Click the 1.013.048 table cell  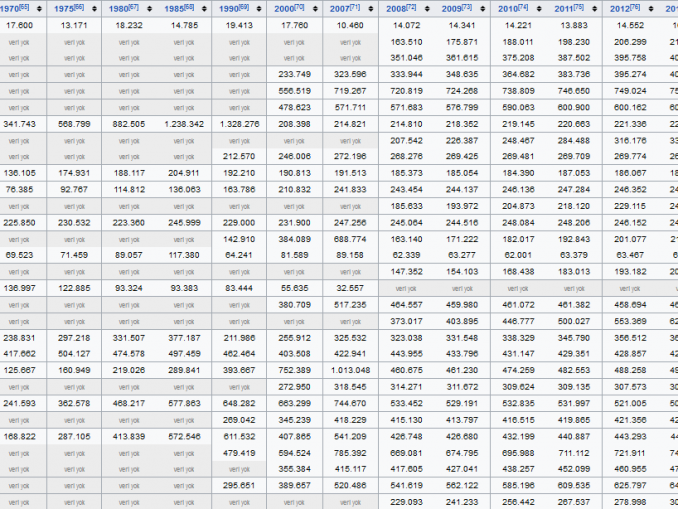click(x=350, y=369)
